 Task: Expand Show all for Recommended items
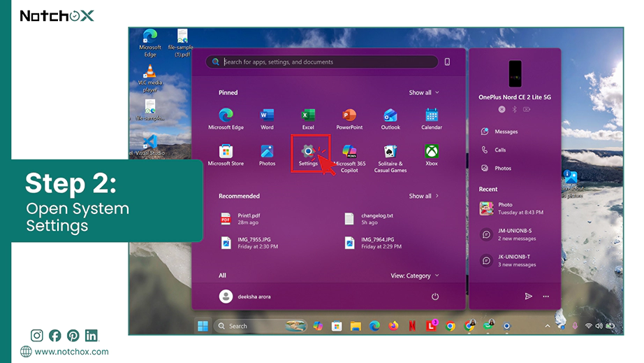click(424, 196)
